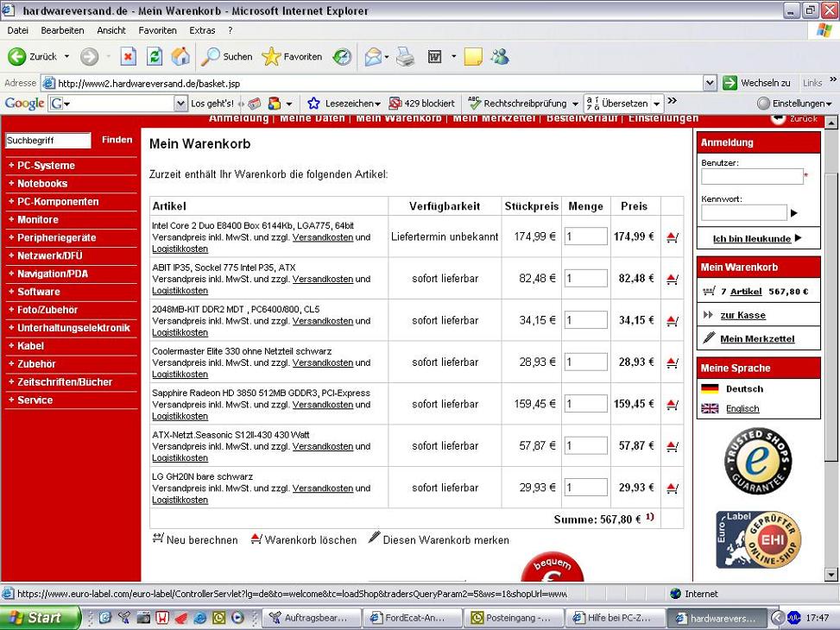This screenshot has width=840, height=630.
Task: Open Einstellungen dropdown in Google toolbar
Action: (x=795, y=104)
